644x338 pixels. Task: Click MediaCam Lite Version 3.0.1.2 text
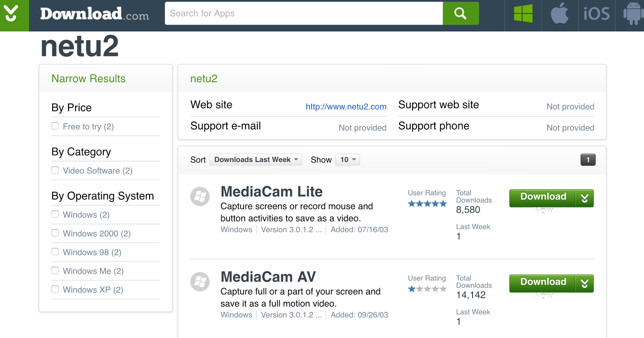[291, 230]
